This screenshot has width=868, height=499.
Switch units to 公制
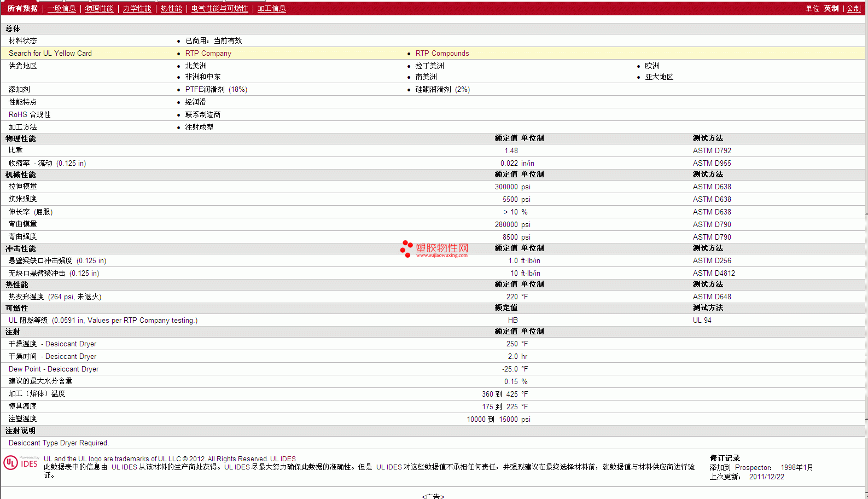854,9
